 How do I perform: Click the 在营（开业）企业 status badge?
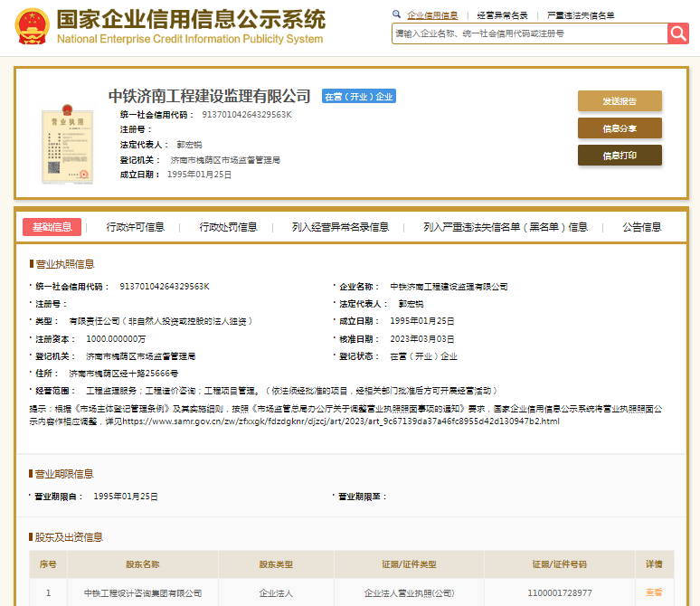tap(359, 97)
